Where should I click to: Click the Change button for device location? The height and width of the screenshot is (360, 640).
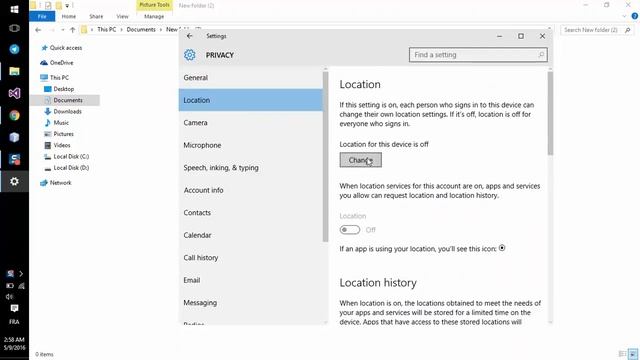pyautogui.click(x=360, y=160)
